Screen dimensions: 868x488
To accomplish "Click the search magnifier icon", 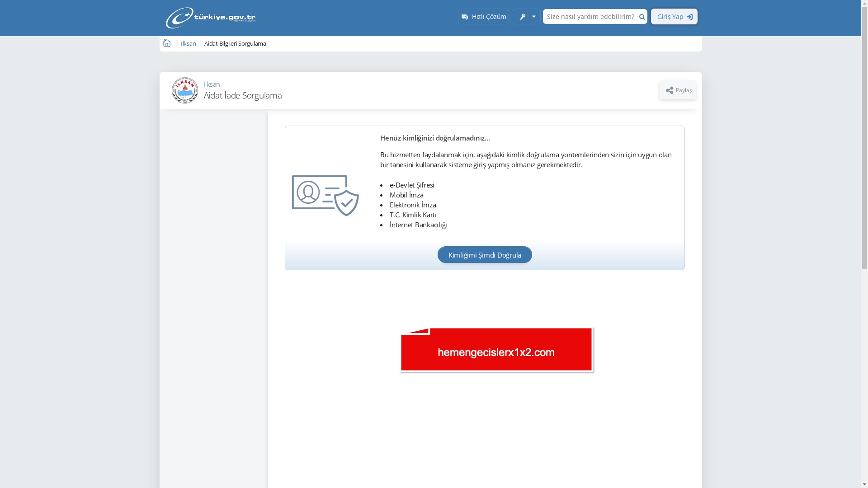I will (x=642, y=17).
